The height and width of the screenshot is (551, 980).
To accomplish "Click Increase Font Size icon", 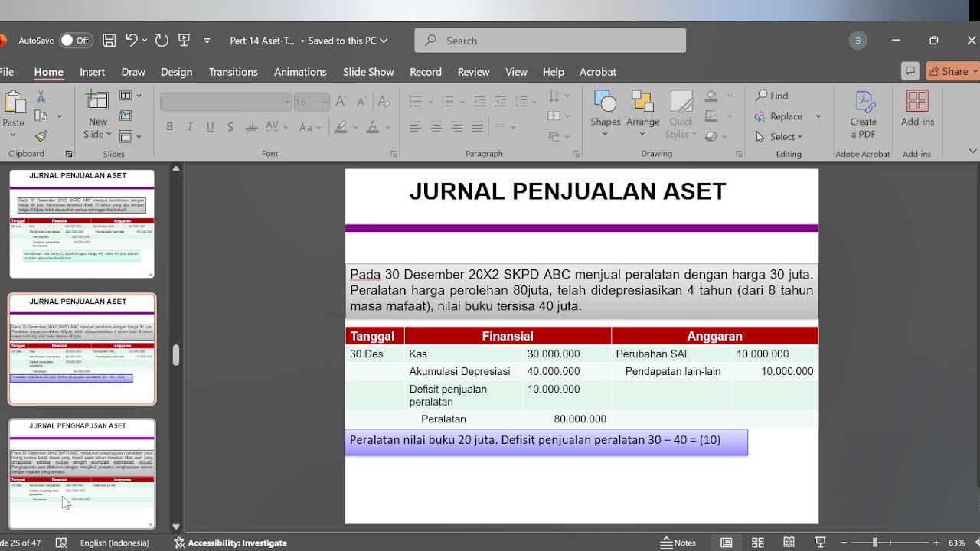I will (341, 102).
